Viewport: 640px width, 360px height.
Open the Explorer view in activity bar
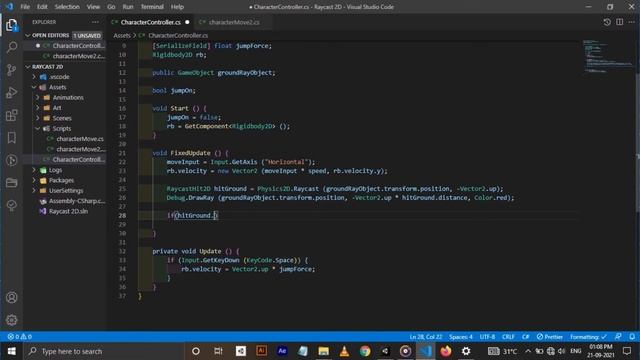pyautogui.click(x=11, y=25)
